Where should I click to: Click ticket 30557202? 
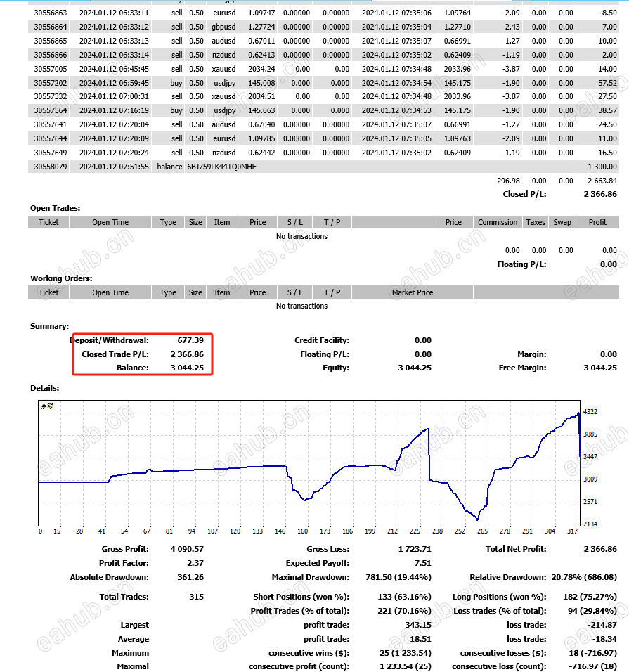(x=51, y=83)
